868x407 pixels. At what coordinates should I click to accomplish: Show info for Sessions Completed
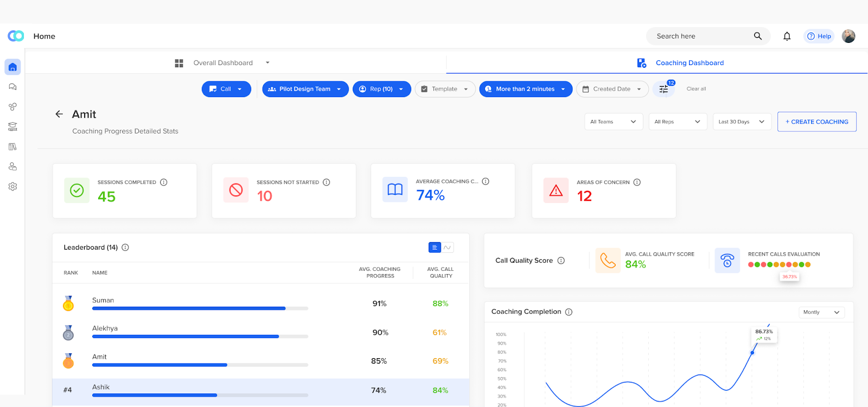(164, 182)
